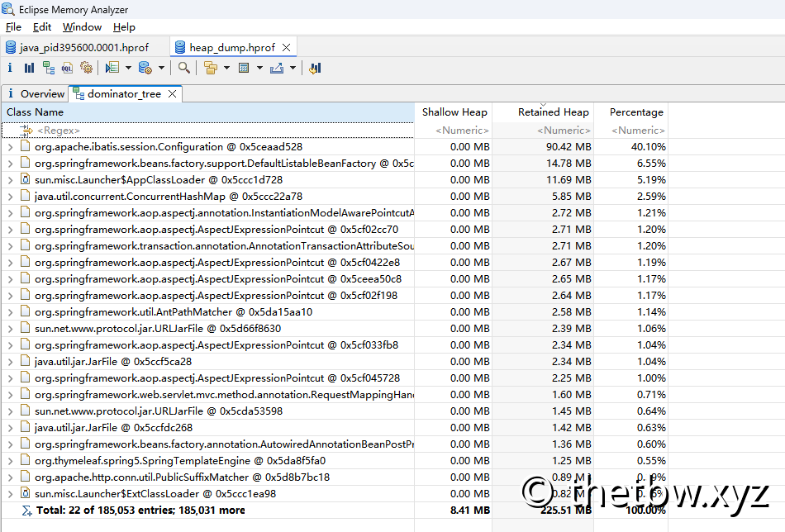The height and width of the screenshot is (532, 785).
Task: Expand the org.apache.ibatis.session.Configuration row
Action: (x=10, y=147)
